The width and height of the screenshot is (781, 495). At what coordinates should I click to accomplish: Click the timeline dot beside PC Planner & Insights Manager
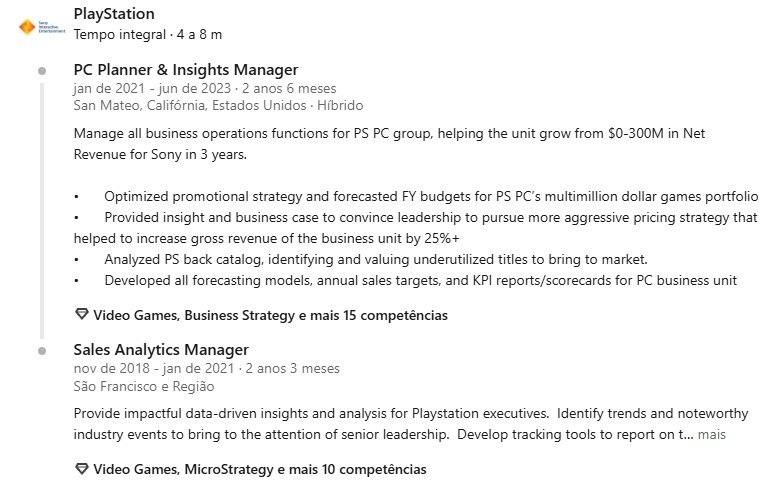coord(41,71)
